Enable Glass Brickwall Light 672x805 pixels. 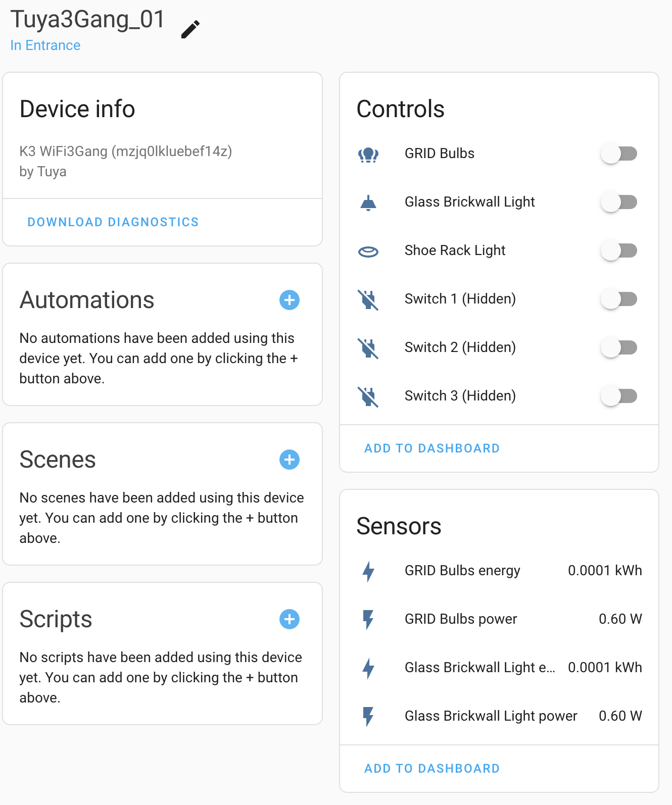click(x=619, y=202)
